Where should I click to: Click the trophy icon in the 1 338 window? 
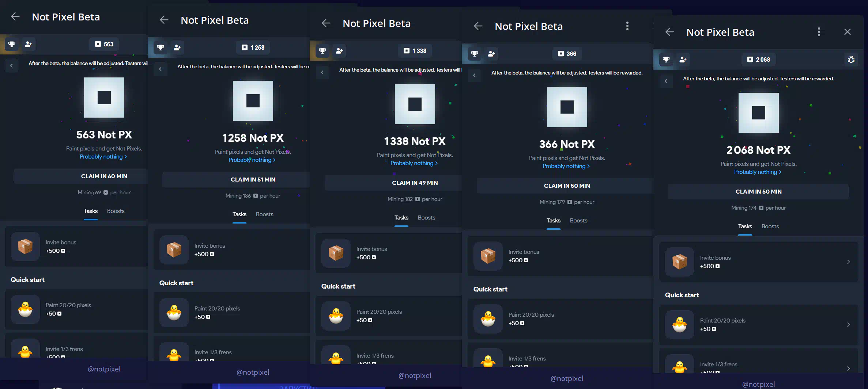point(322,51)
